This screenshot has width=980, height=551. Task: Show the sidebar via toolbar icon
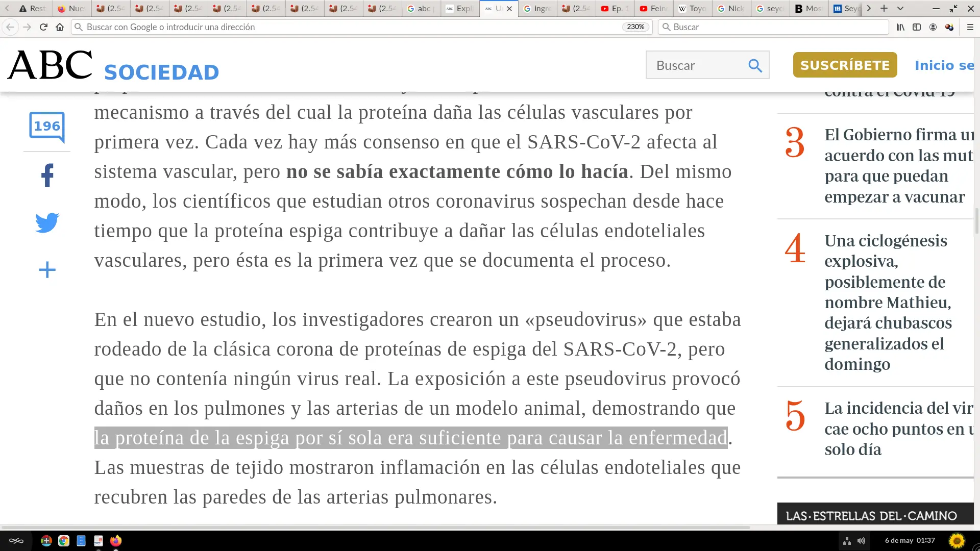click(917, 27)
